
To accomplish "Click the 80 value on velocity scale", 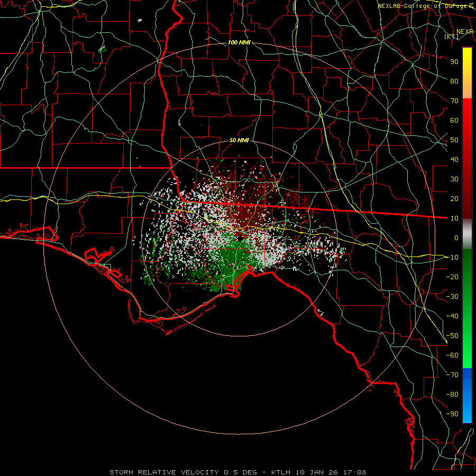I will (454, 81).
